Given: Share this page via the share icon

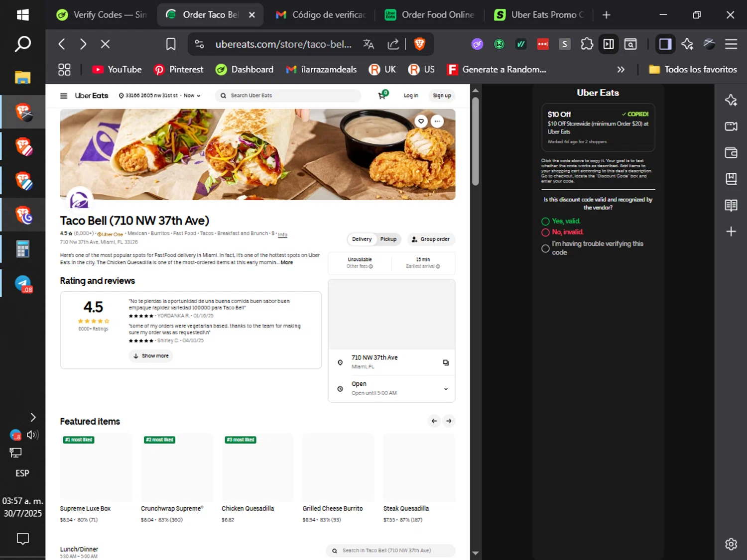Looking at the screenshot, I should coord(393,44).
